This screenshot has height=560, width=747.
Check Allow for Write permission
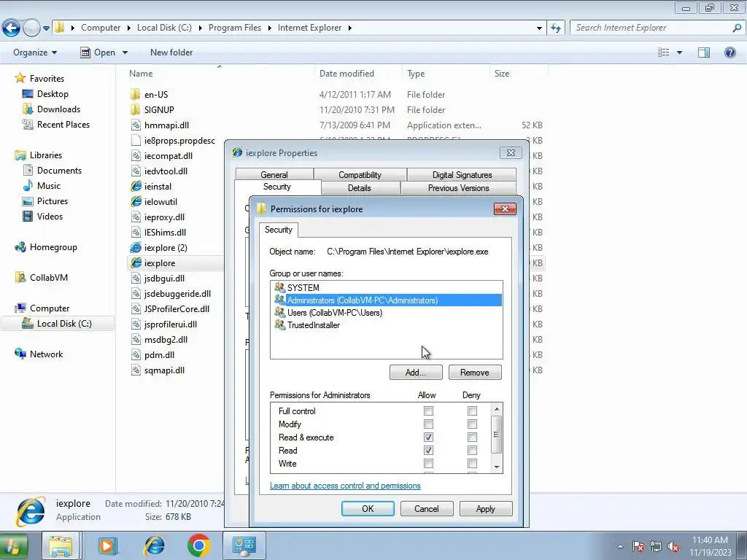(428, 463)
